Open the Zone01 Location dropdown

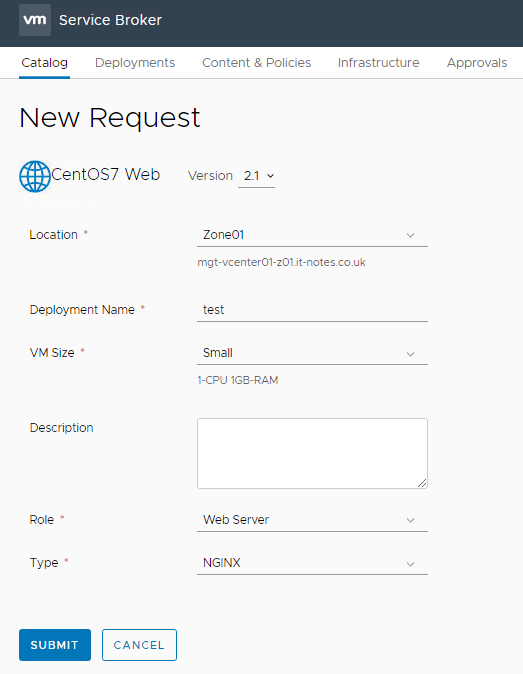click(312, 235)
